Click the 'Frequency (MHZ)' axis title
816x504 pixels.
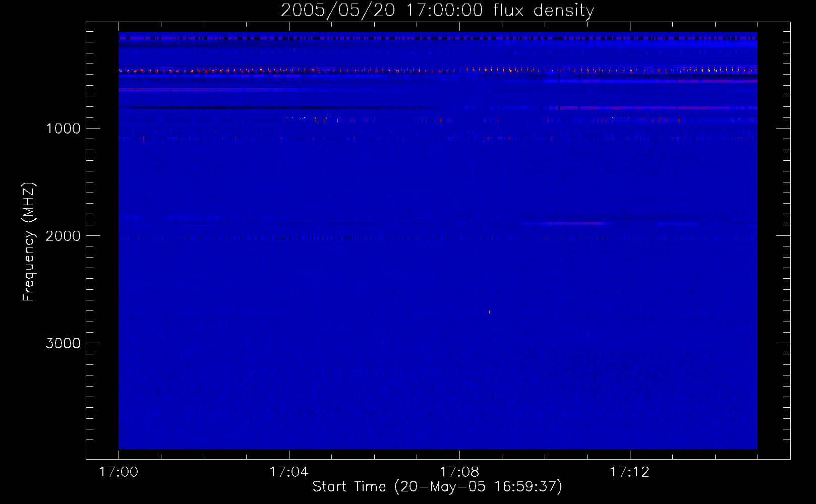point(29,242)
